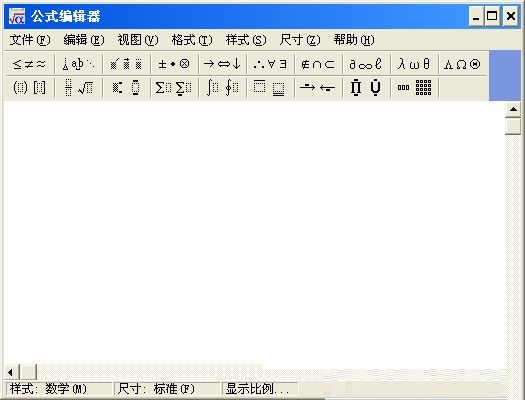525x400 pixels.
Task: Click the horizontal scrollbar thumb
Action: pos(28,372)
